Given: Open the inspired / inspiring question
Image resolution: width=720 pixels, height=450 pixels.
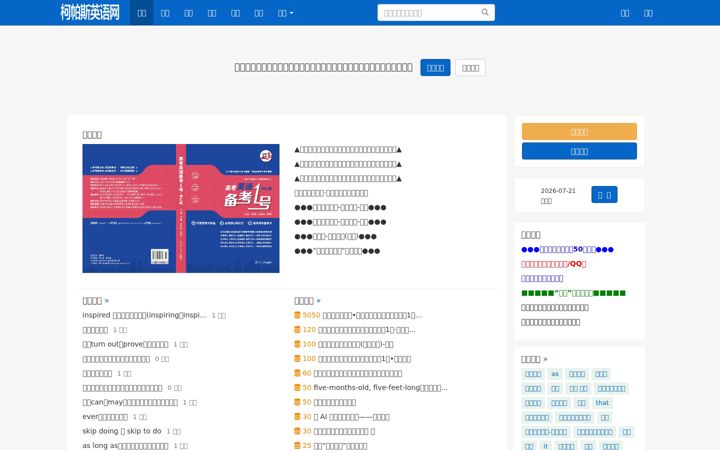Looking at the screenshot, I should pyautogui.click(x=144, y=315).
